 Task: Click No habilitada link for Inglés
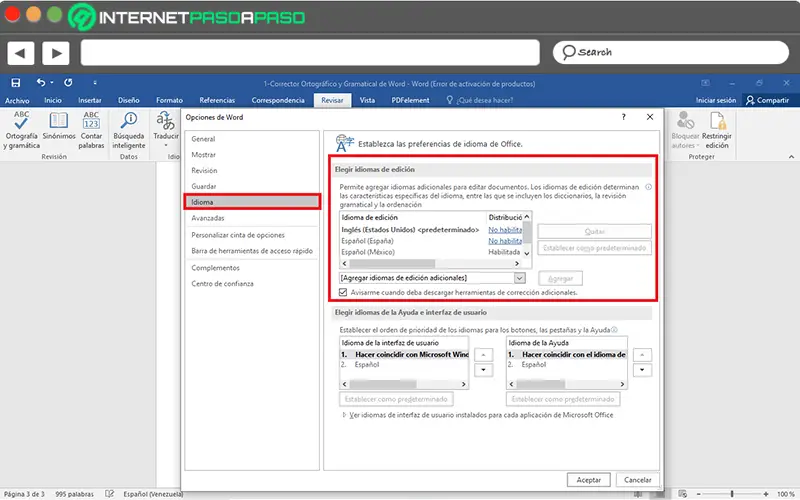(x=505, y=230)
